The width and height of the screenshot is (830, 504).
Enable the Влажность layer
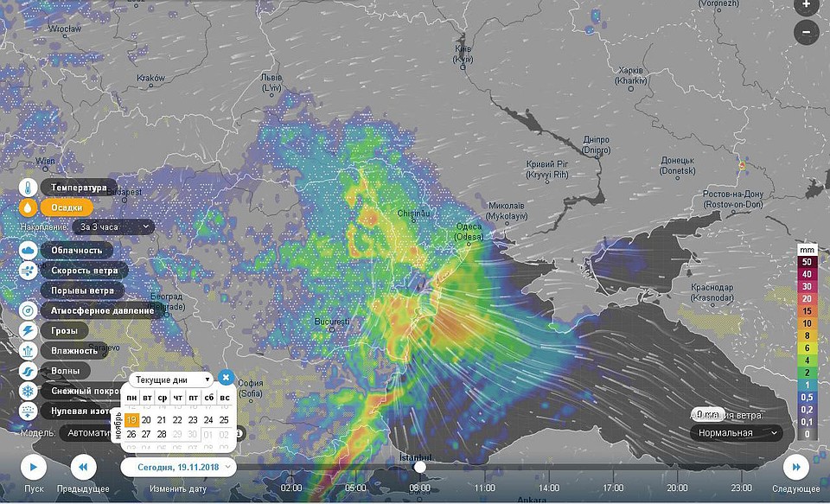[x=74, y=350]
